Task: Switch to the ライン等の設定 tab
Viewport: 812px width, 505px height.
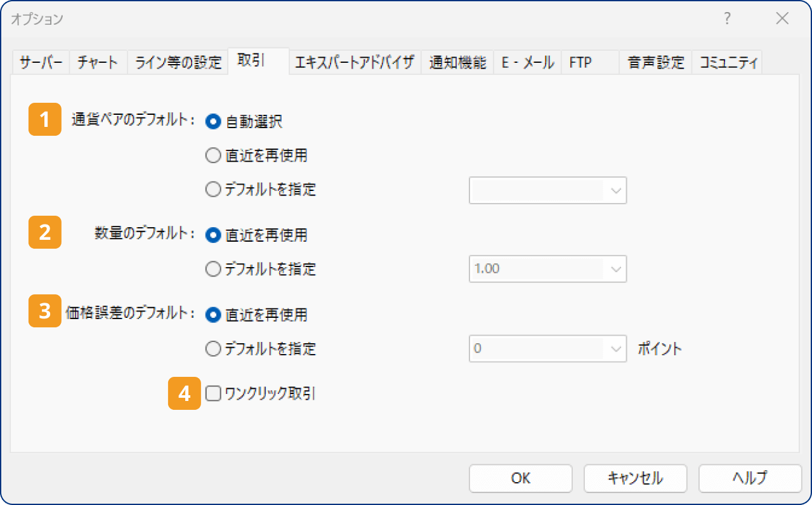Action: (178, 62)
